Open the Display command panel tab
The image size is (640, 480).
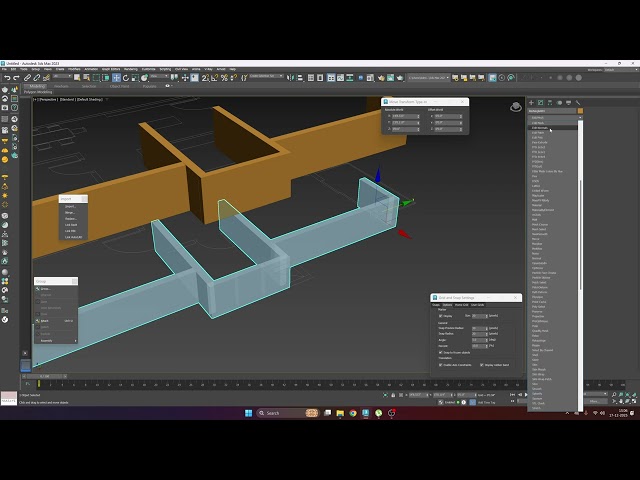569,102
